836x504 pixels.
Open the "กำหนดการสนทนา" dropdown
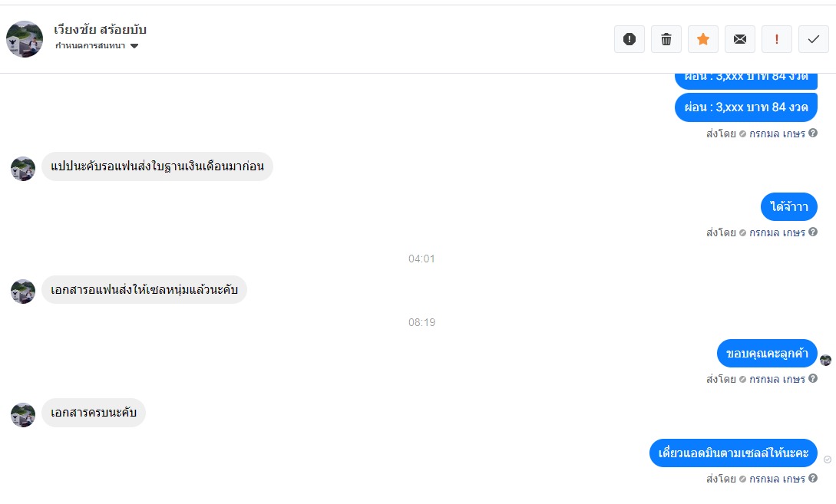point(91,46)
